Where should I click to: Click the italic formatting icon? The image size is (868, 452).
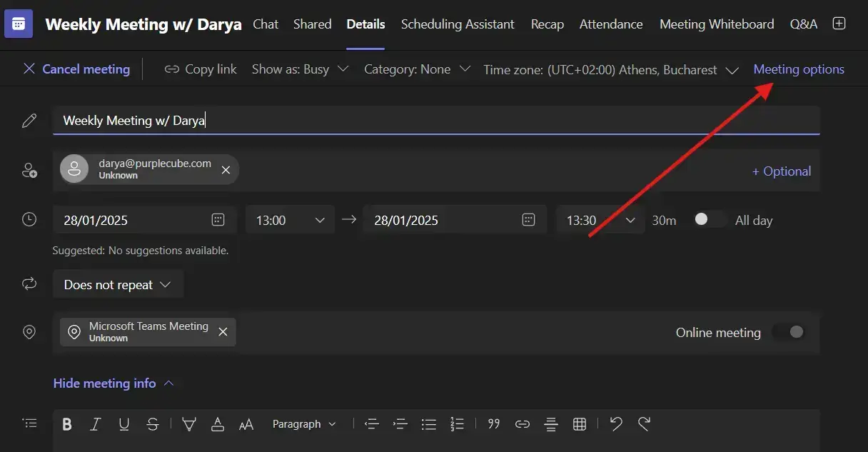(x=95, y=424)
